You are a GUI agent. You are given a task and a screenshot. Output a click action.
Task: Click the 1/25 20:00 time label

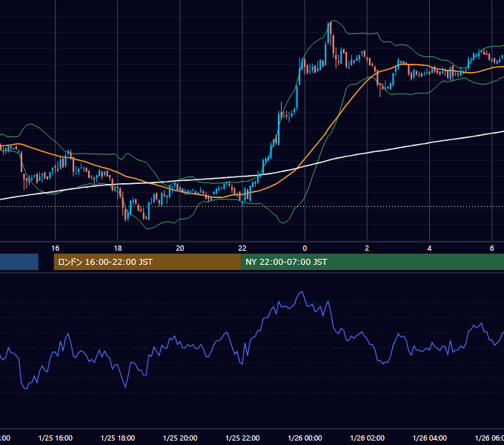click(180, 438)
